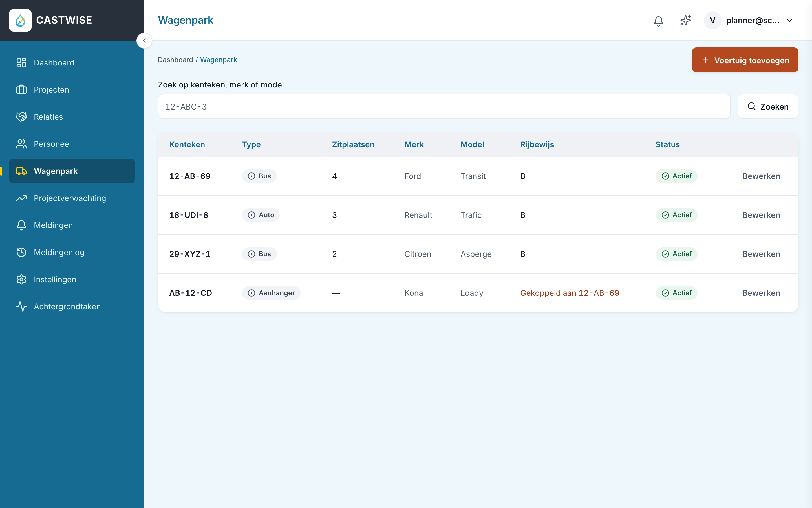Open Projecten in sidebar
Image resolution: width=812 pixels, height=508 pixels.
[72, 90]
